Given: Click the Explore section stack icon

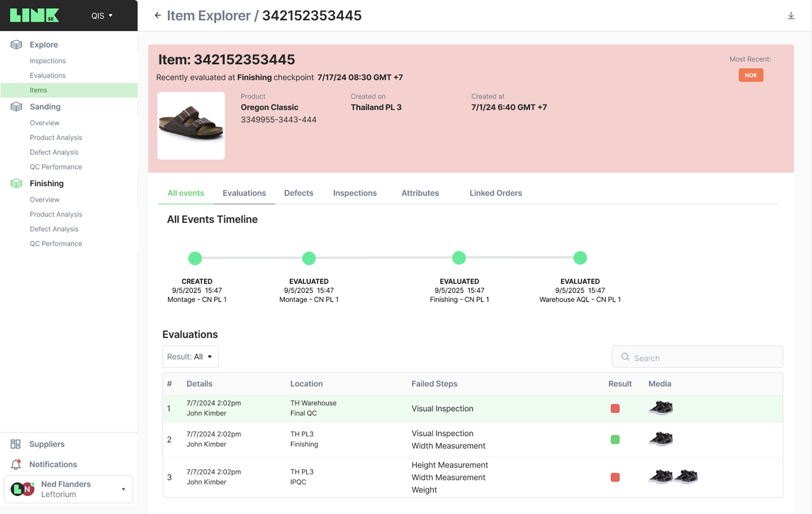Looking at the screenshot, I should 16,45.
